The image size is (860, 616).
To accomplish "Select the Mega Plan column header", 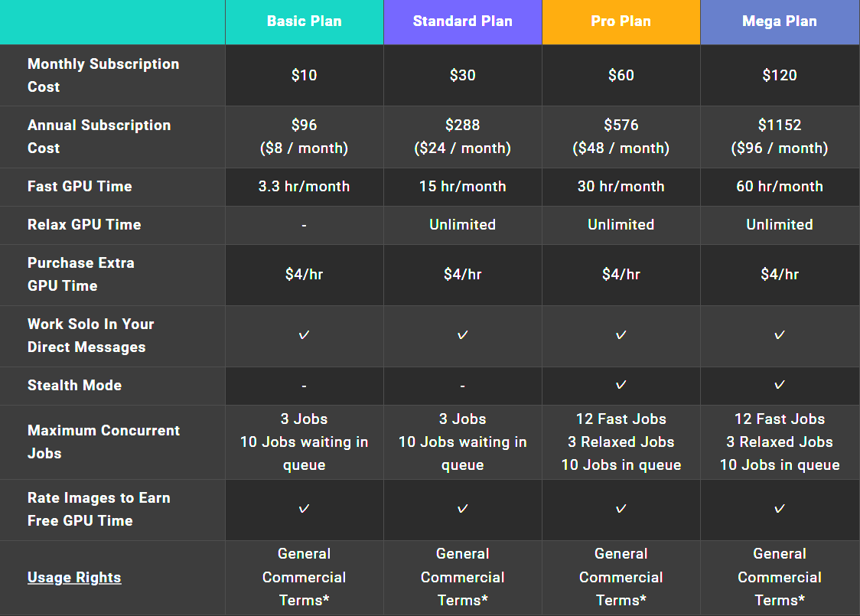I will [x=779, y=21].
